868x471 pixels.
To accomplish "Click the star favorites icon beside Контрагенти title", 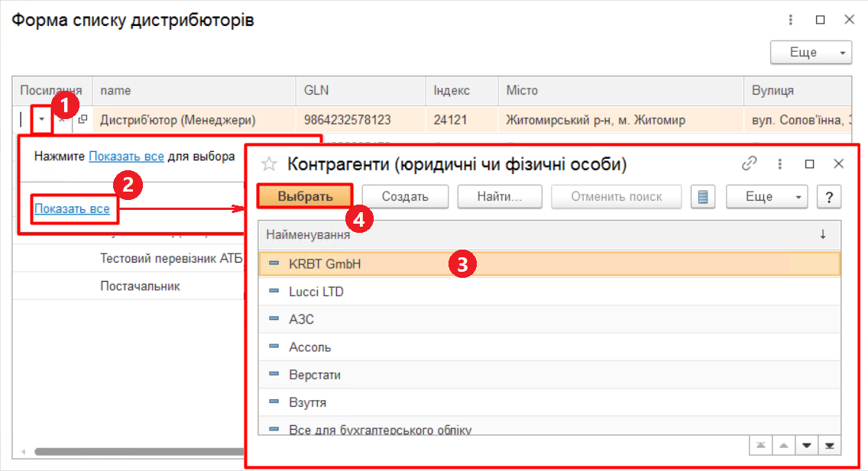I will coord(269,163).
